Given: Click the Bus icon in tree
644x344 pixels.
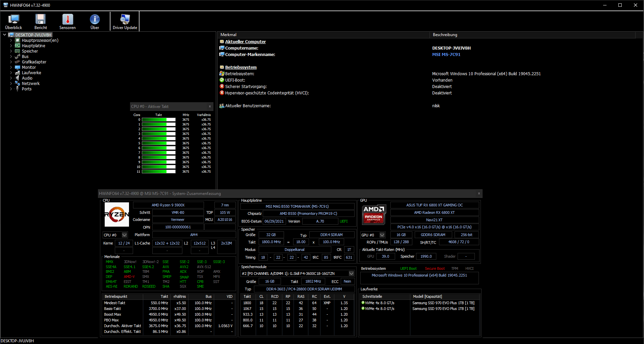Looking at the screenshot, I should point(18,57).
